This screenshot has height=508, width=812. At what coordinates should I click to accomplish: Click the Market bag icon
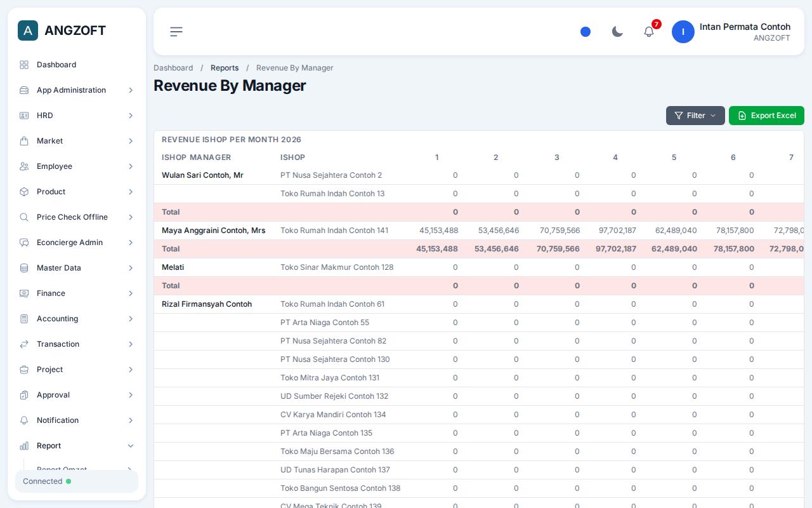click(x=24, y=141)
